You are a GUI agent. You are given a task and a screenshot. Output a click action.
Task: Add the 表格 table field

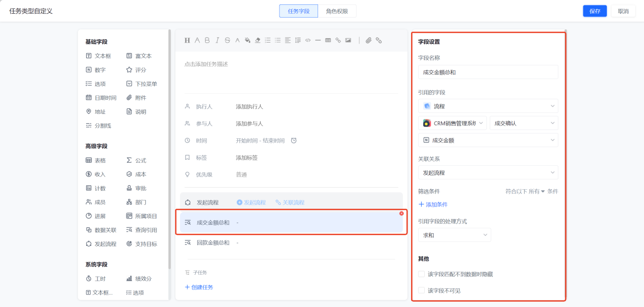pos(95,160)
